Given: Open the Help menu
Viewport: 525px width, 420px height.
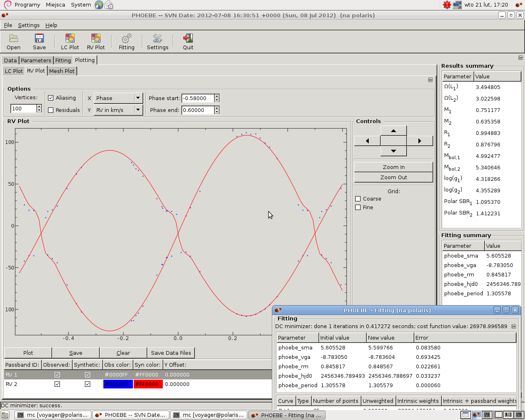Looking at the screenshot, I should (51, 25).
